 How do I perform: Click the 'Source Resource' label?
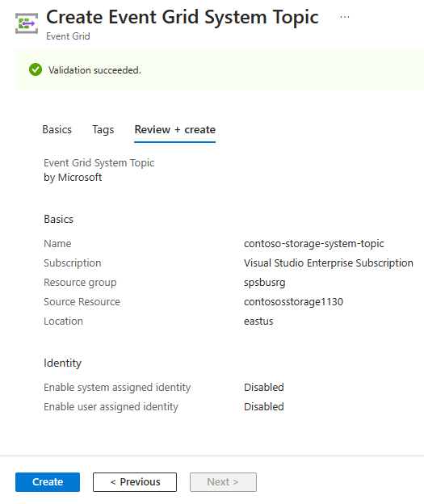[82, 302]
